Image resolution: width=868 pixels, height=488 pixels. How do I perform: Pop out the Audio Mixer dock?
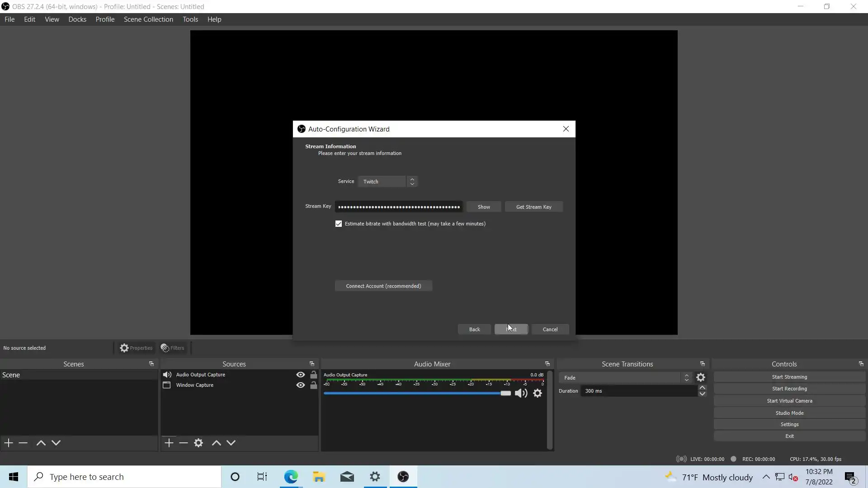[x=547, y=364]
